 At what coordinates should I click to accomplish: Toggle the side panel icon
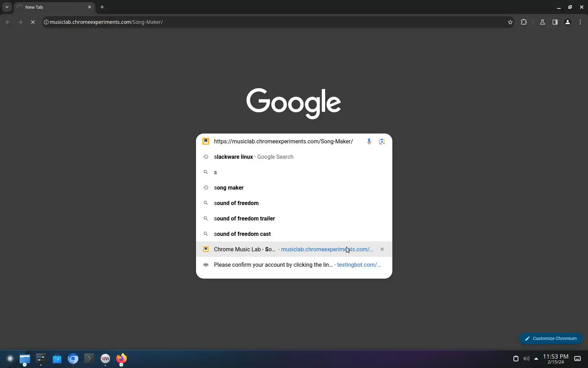point(555,22)
